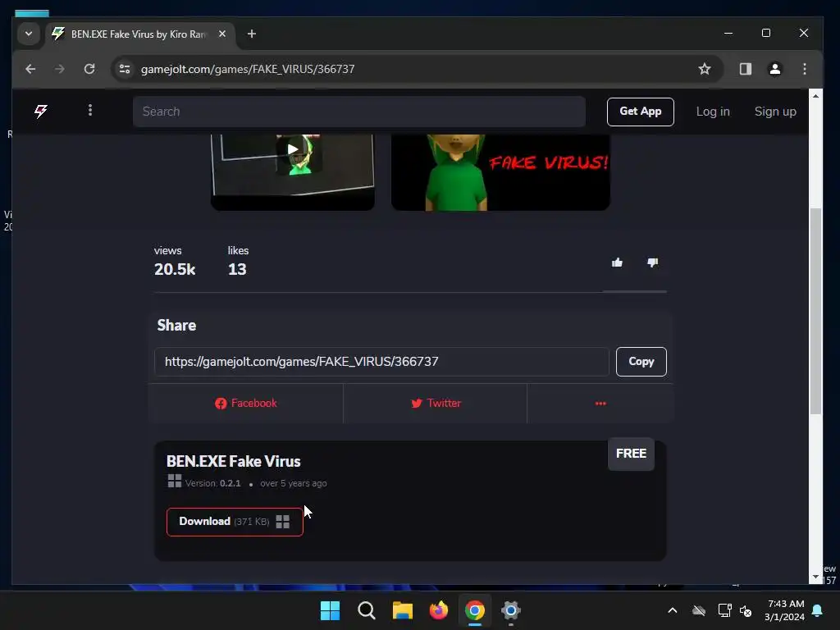Click the thumbs up like icon
This screenshot has width=840, height=630.
point(617,262)
